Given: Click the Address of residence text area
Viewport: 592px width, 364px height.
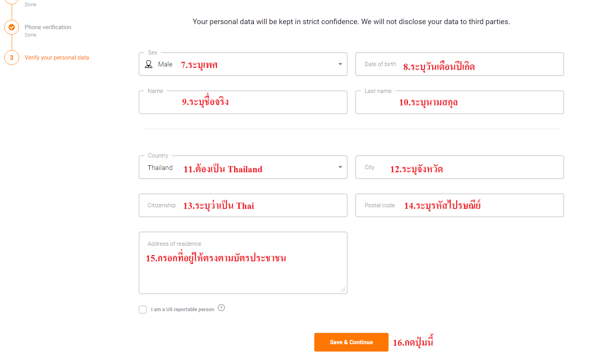Looking at the screenshot, I should click(243, 263).
